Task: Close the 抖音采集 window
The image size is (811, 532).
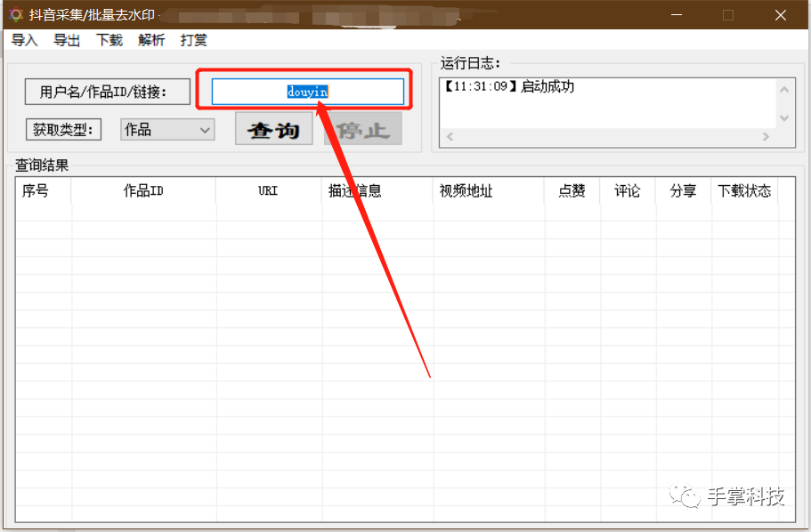Action: 781,15
